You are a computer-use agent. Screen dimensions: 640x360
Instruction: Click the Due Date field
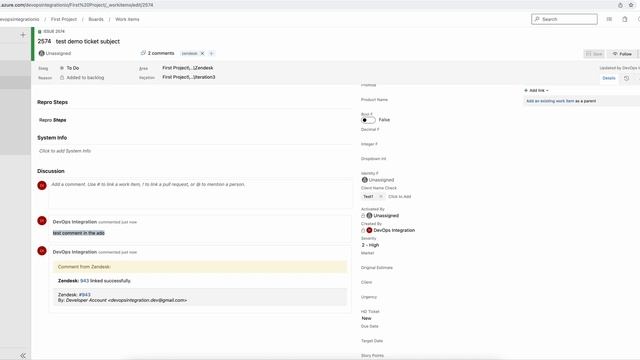point(369,326)
